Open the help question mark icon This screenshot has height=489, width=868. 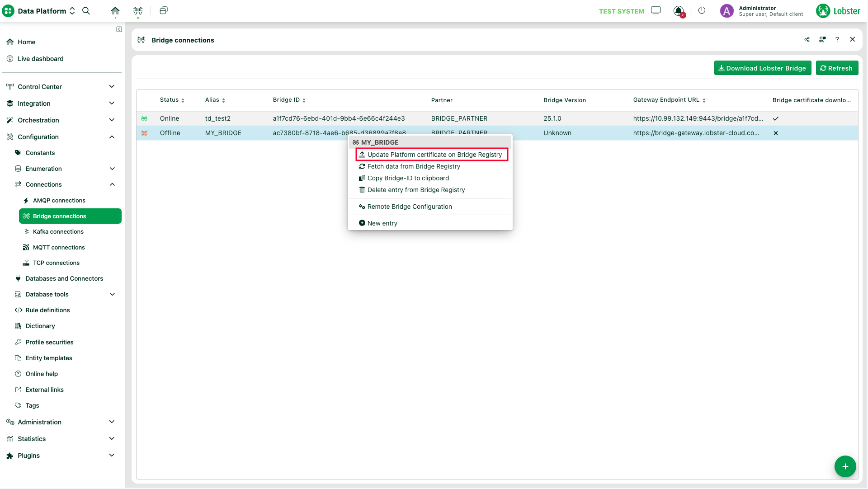(x=837, y=40)
